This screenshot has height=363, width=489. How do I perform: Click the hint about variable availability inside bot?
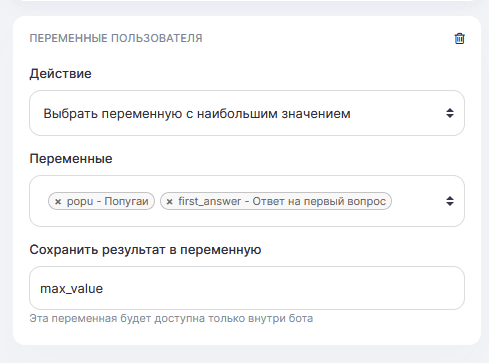point(171,318)
